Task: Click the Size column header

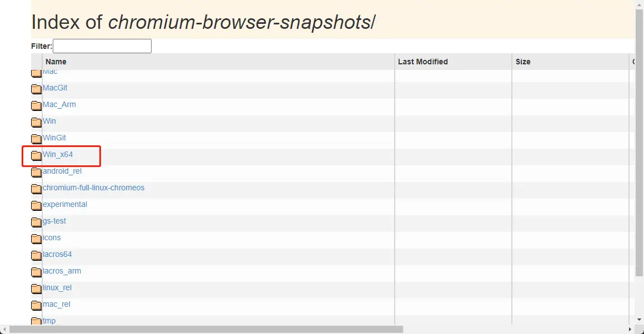Action: click(522, 62)
